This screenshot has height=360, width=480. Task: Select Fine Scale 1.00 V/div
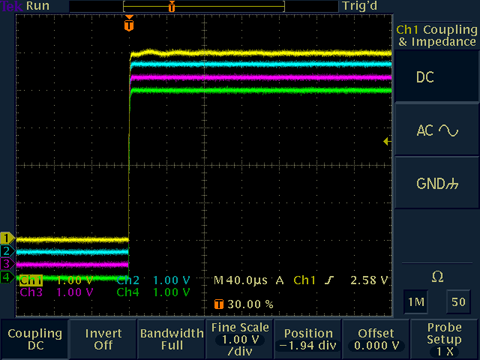click(240, 339)
